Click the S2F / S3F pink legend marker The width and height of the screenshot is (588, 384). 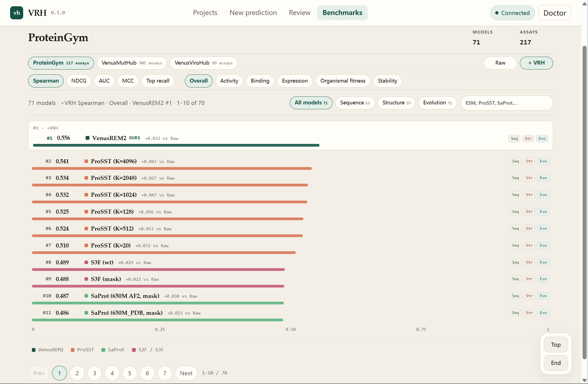[134, 350]
